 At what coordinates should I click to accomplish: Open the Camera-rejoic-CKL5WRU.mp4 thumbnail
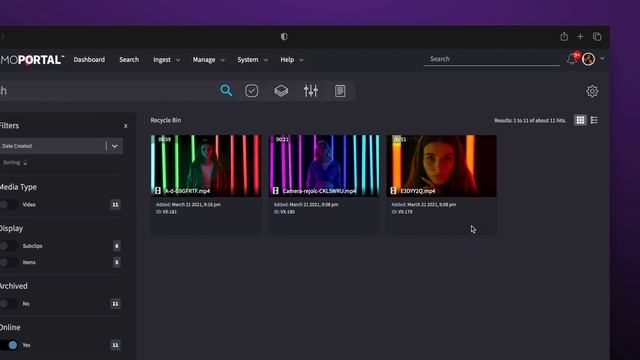coord(324,166)
